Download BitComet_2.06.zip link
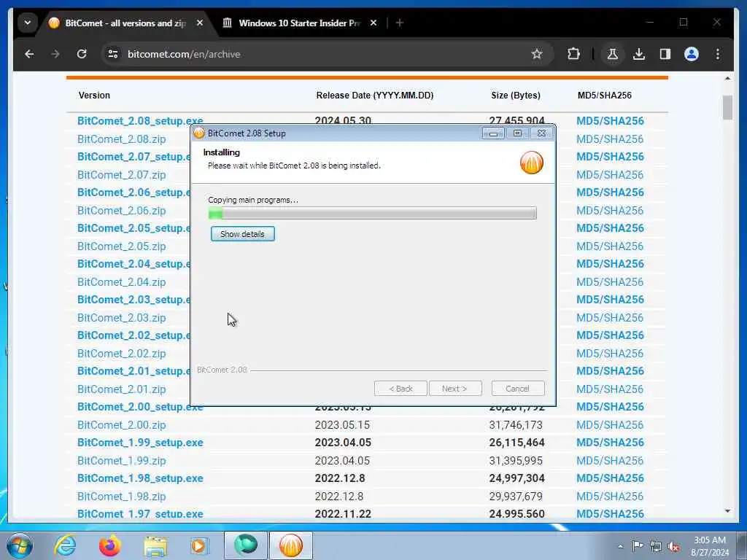The width and height of the screenshot is (747, 560). [122, 211]
